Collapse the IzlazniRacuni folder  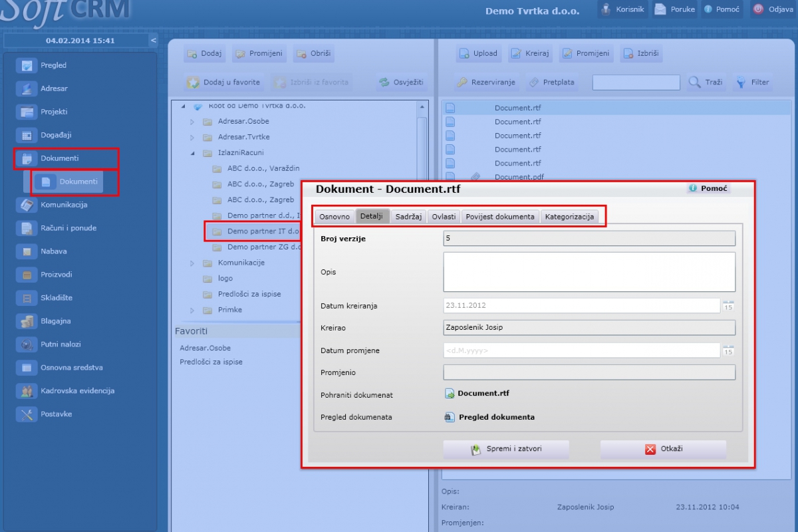[x=192, y=152]
